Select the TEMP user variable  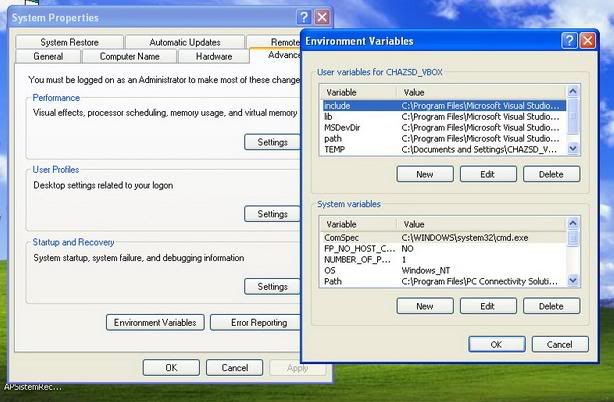coord(334,149)
